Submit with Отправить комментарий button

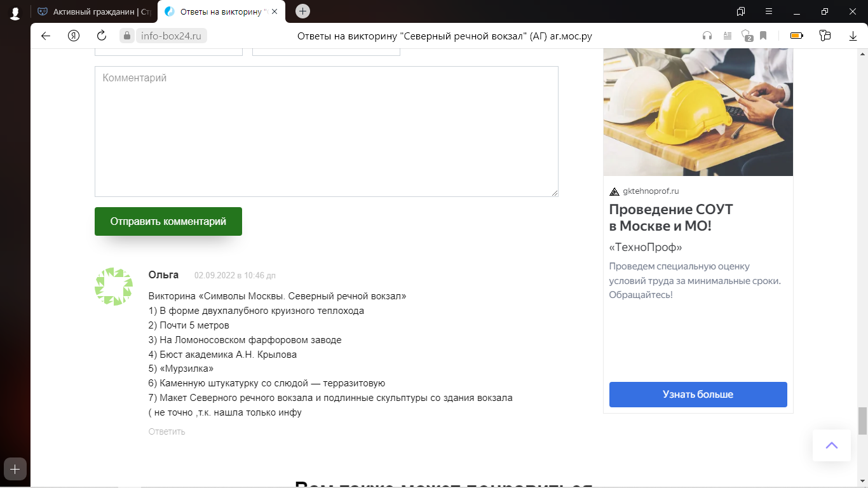click(x=168, y=221)
